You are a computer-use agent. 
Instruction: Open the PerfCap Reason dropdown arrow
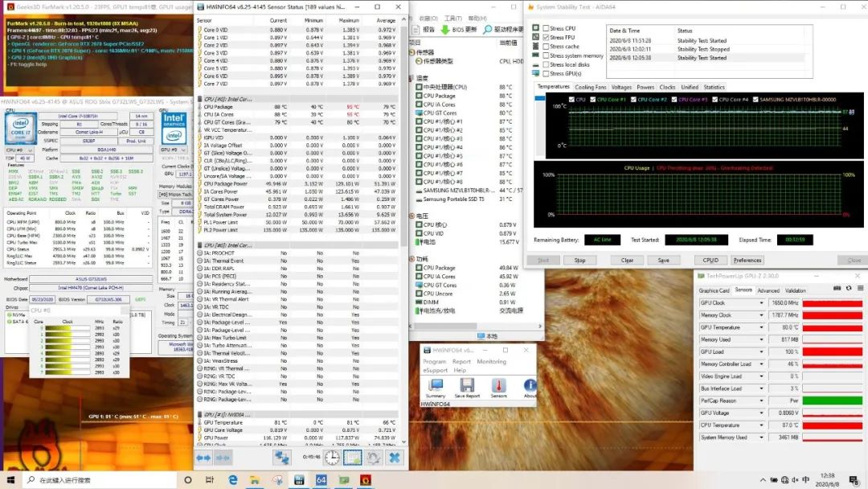762,401
